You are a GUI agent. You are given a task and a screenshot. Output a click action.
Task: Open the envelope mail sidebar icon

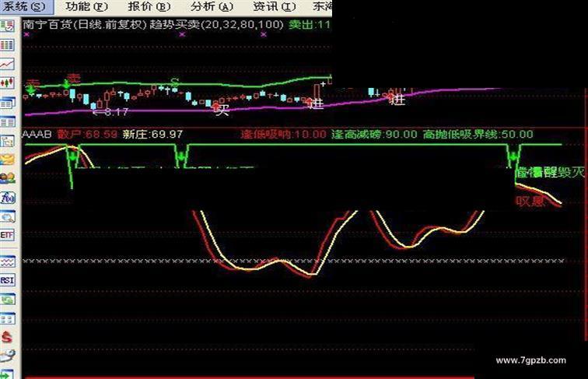8,160
